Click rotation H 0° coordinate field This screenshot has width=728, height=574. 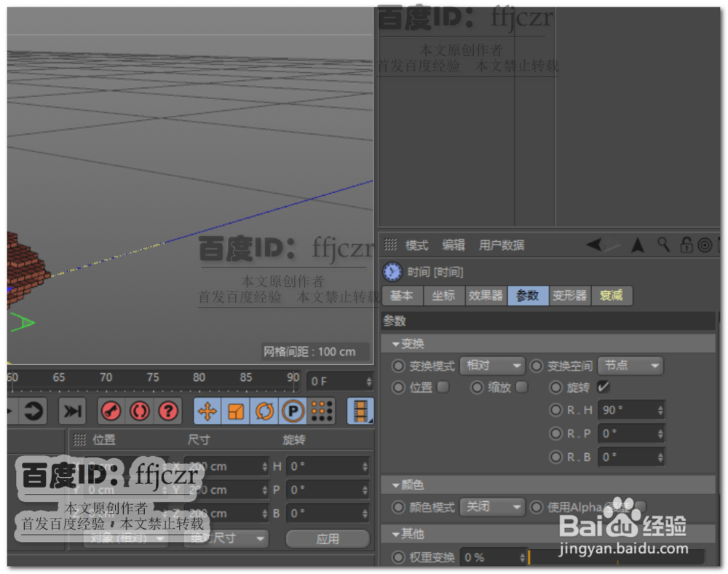pos(328,466)
